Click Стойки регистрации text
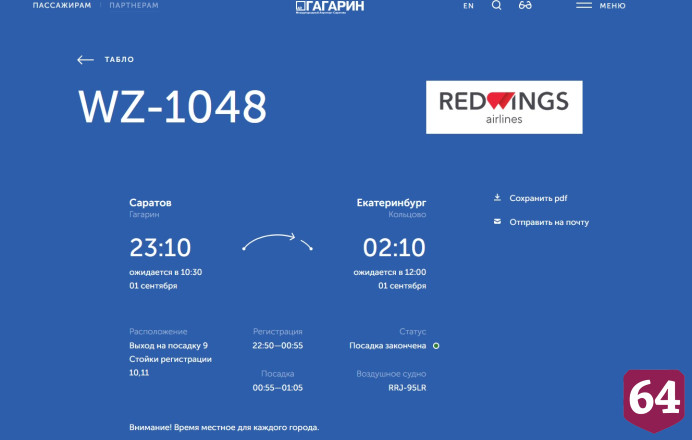Image resolution: width=692 pixels, height=440 pixels. tap(170, 359)
